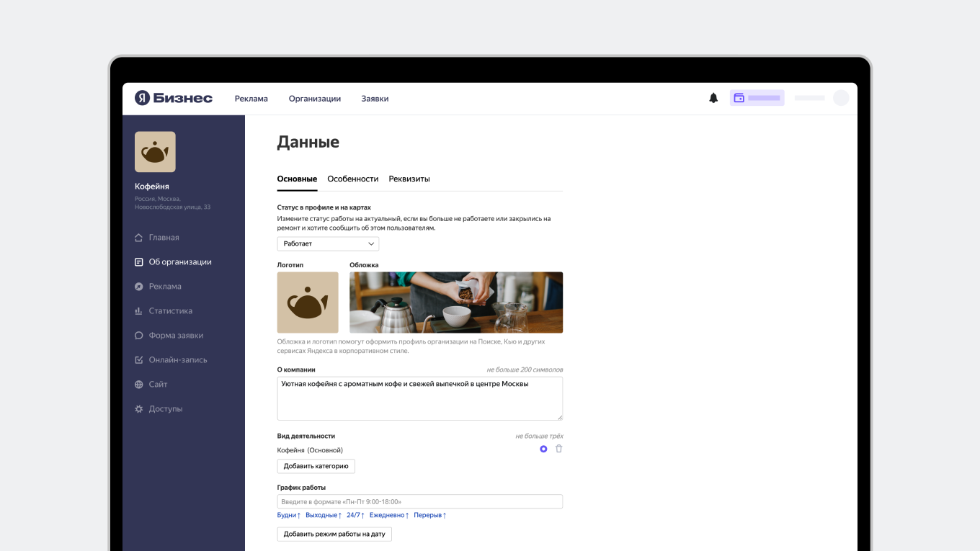This screenshot has height=551, width=980.
Task: Select the radio marking Кофейня as main category
Action: click(x=543, y=448)
